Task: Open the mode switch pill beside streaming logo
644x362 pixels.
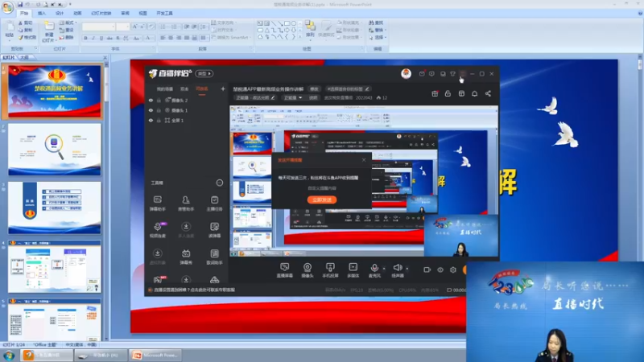Action: point(204,73)
